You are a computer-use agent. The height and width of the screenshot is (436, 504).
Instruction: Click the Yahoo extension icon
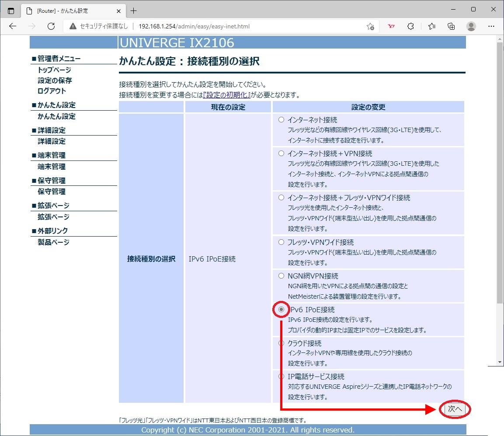tap(391, 26)
